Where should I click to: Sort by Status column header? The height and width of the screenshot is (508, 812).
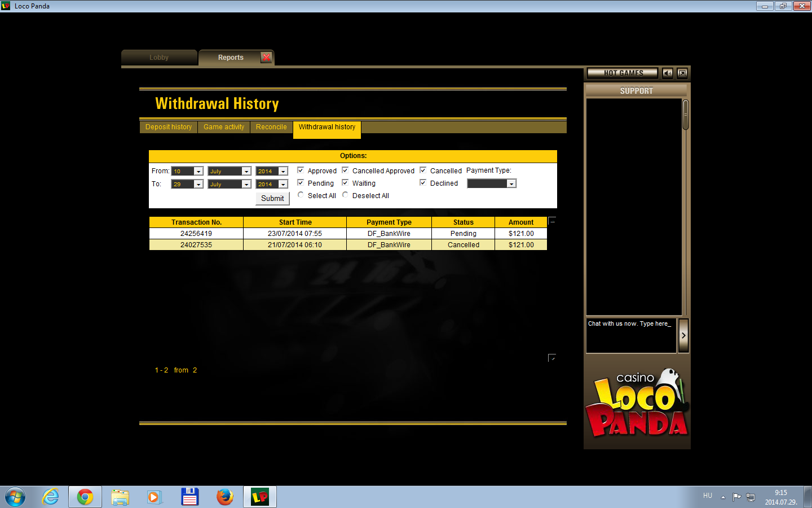[x=463, y=222]
